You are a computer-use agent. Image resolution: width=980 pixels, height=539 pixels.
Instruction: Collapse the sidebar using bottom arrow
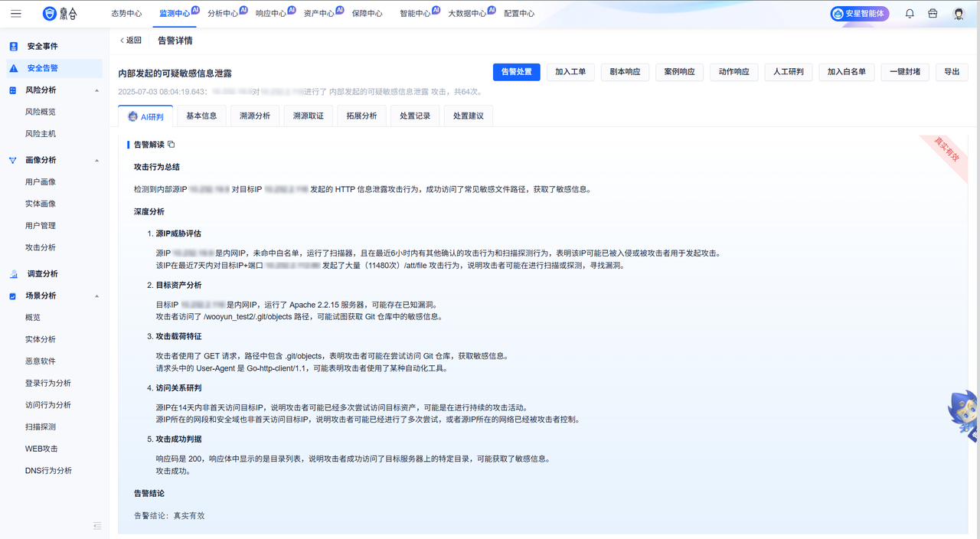[x=96, y=526]
